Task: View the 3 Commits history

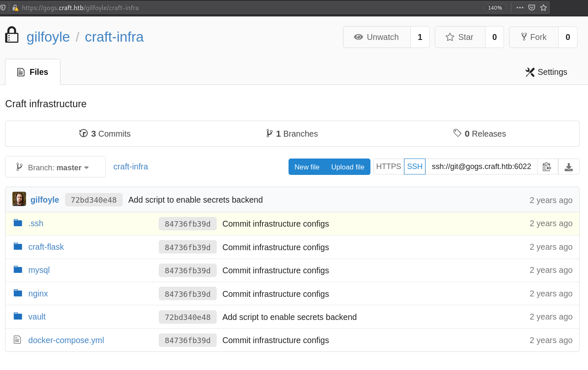Action: pyautogui.click(x=105, y=134)
